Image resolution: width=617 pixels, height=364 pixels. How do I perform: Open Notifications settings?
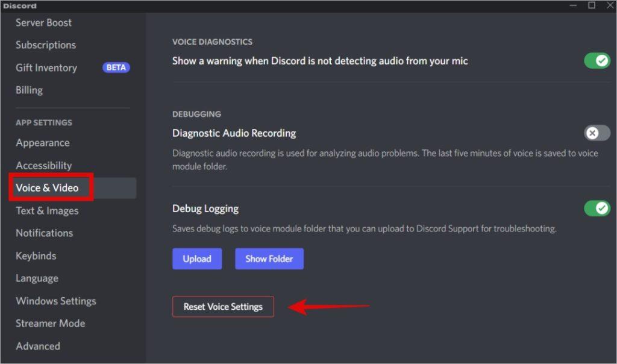tap(44, 233)
